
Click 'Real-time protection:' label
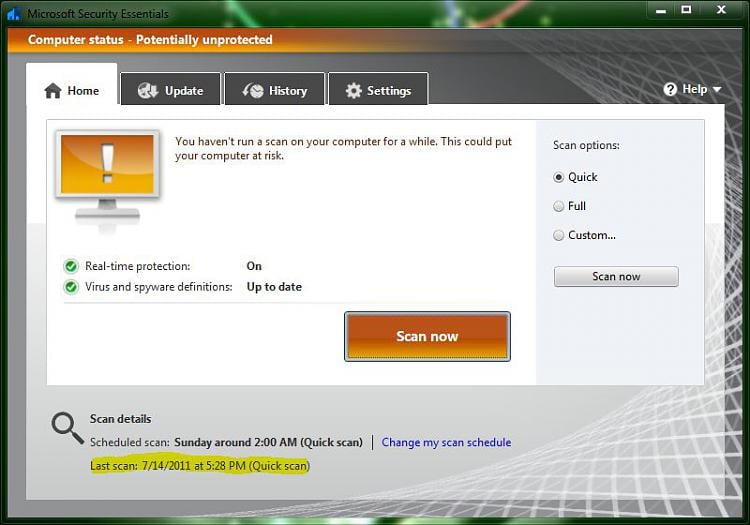(x=138, y=266)
